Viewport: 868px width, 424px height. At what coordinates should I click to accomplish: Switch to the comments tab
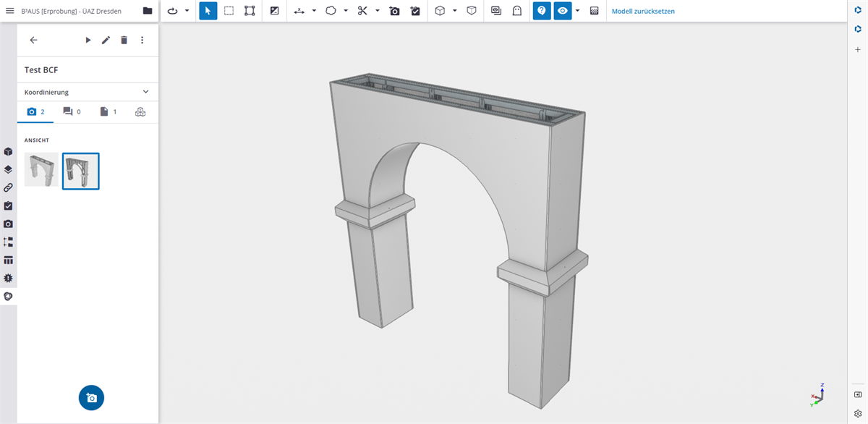(72, 111)
